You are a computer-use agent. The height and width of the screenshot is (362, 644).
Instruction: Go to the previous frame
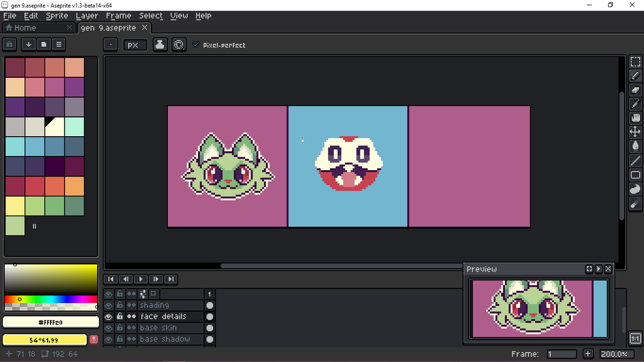(126, 279)
